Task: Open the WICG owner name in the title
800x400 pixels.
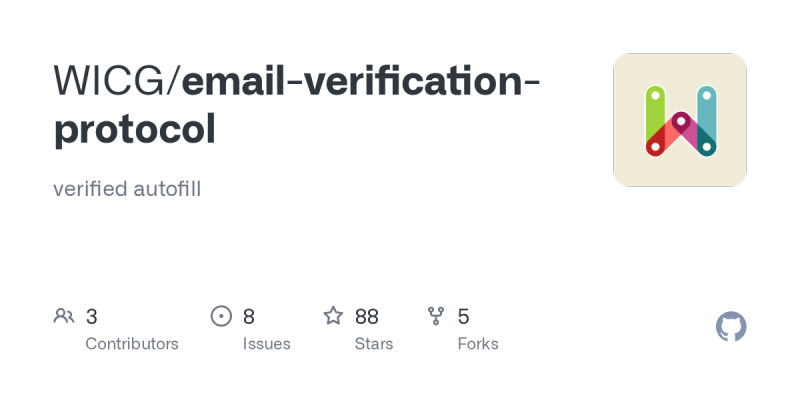Action: [112, 82]
